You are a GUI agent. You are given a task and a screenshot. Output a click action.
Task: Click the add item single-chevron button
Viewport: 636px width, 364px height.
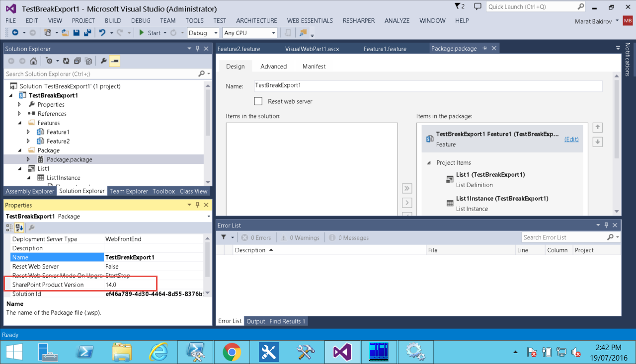[x=407, y=203]
